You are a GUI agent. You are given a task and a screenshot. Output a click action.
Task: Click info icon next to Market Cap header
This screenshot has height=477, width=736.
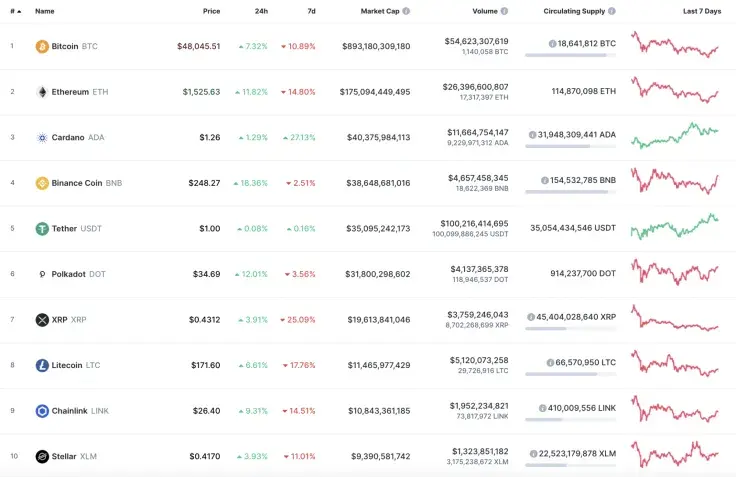click(x=406, y=11)
